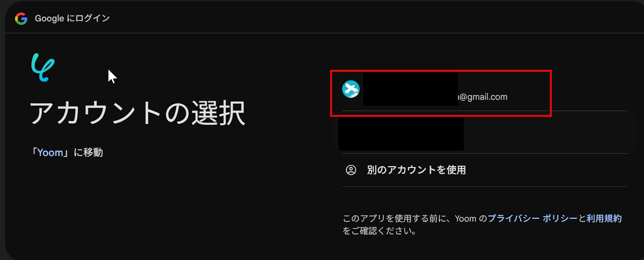Image resolution: width=644 pixels, height=260 pixels.
Task: Click the Google G logo in header
Action: (x=21, y=19)
